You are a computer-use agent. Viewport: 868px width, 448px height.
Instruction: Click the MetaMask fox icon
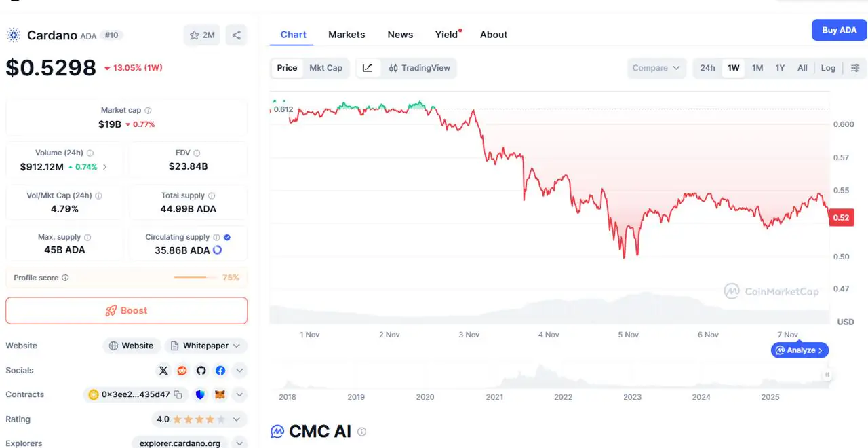pyautogui.click(x=220, y=394)
